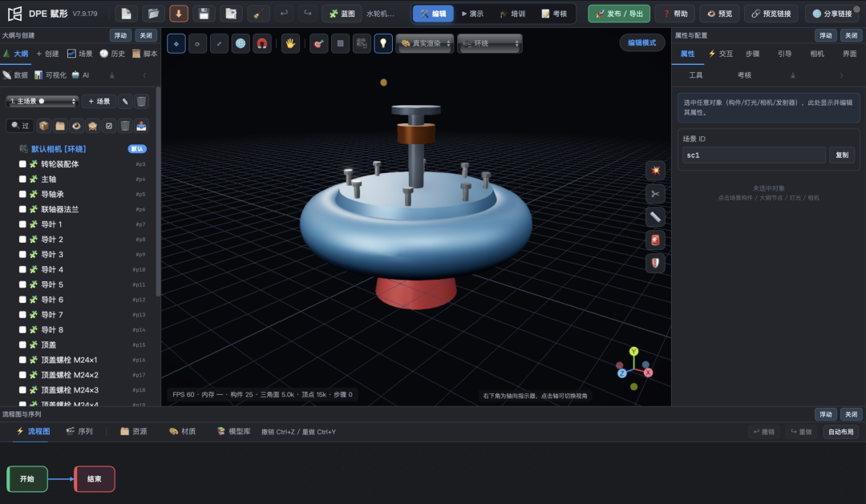Click the lightbulb lighting icon

[x=383, y=43]
